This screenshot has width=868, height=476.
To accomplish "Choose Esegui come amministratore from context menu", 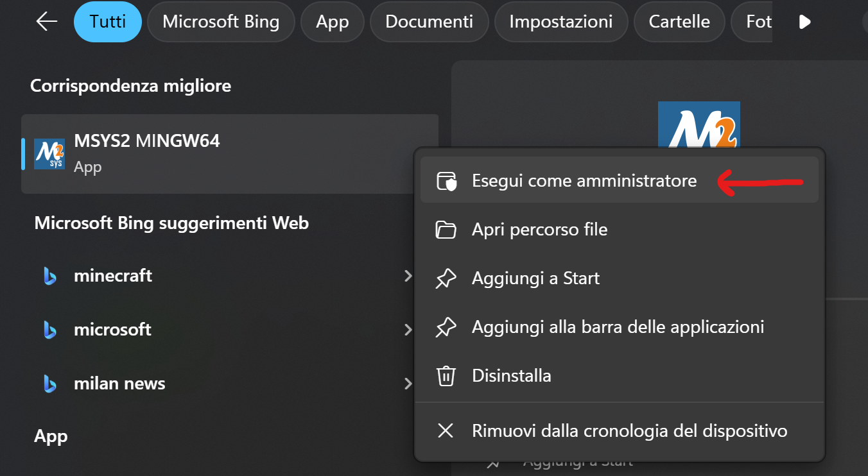I will pos(584,181).
